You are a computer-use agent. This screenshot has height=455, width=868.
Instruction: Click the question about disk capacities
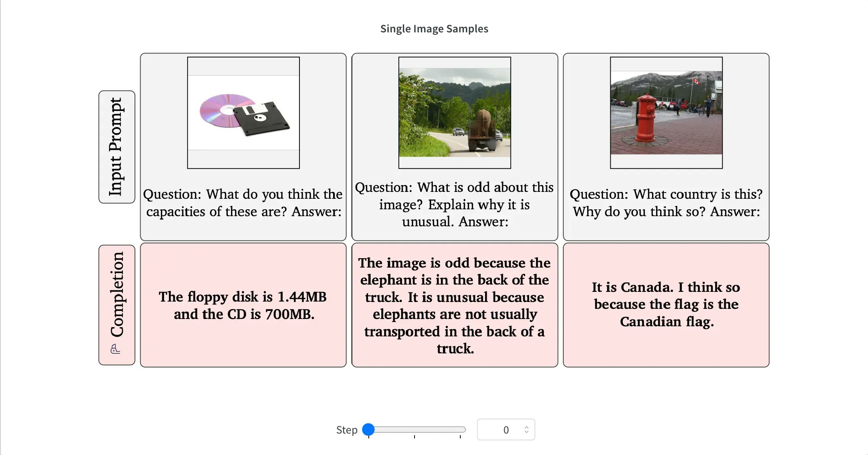tap(243, 203)
